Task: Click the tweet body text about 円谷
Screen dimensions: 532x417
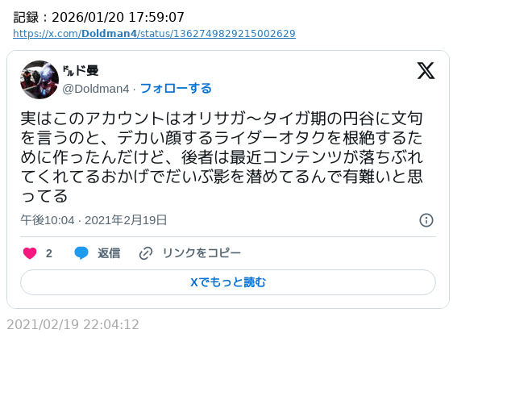Action: pos(222,157)
